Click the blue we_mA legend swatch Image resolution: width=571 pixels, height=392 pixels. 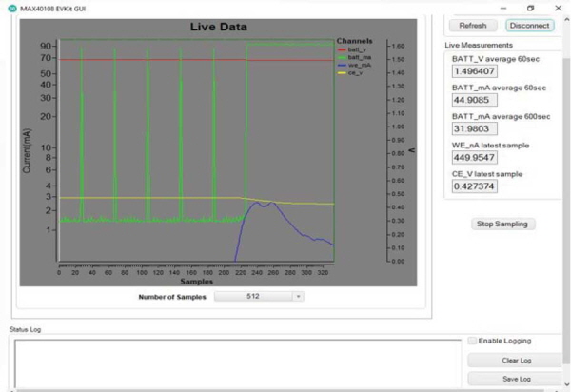coord(342,65)
